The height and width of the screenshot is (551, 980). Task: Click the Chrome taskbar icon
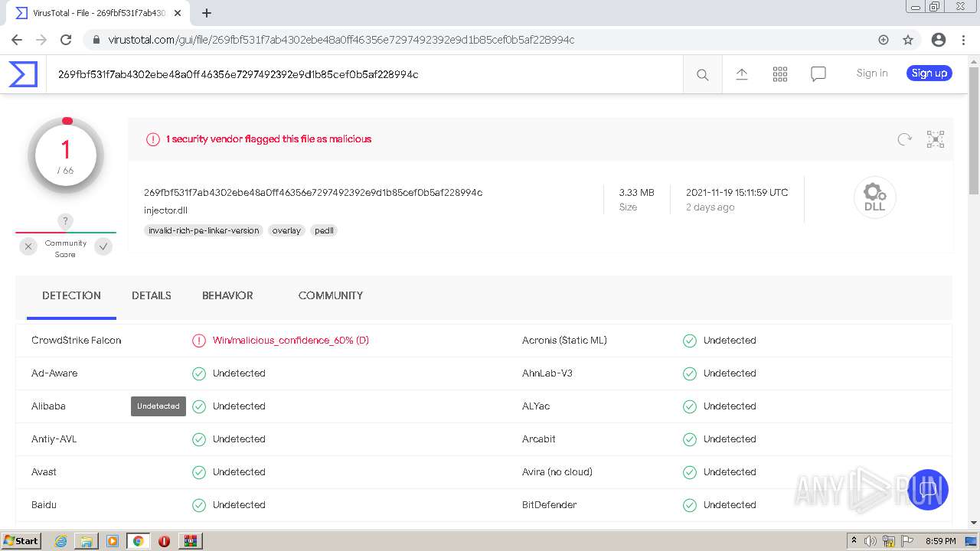click(138, 541)
